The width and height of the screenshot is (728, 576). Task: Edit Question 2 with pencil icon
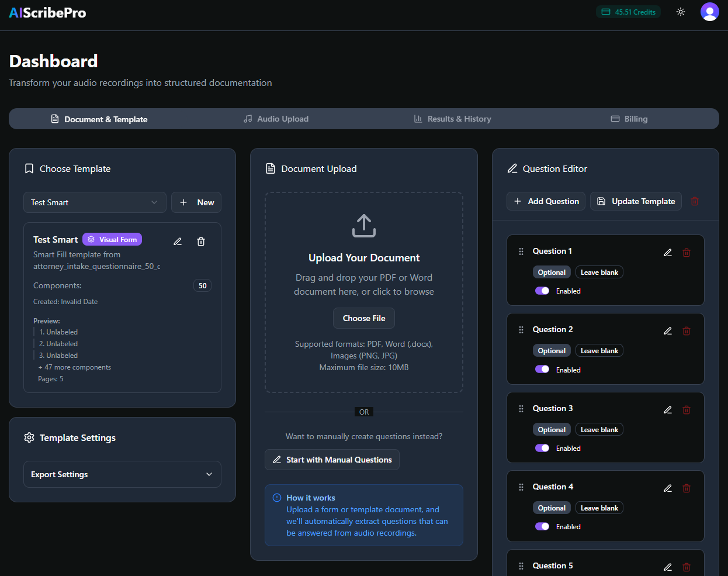click(668, 331)
